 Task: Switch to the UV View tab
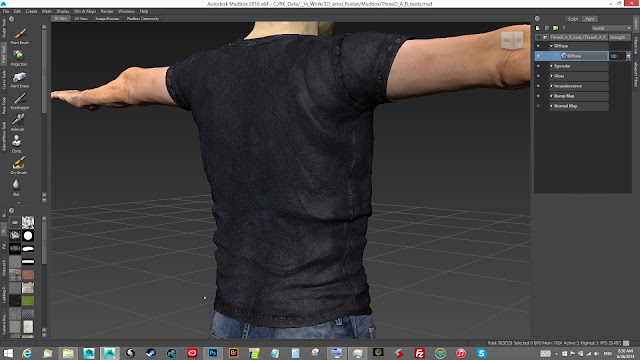point(81,19)
